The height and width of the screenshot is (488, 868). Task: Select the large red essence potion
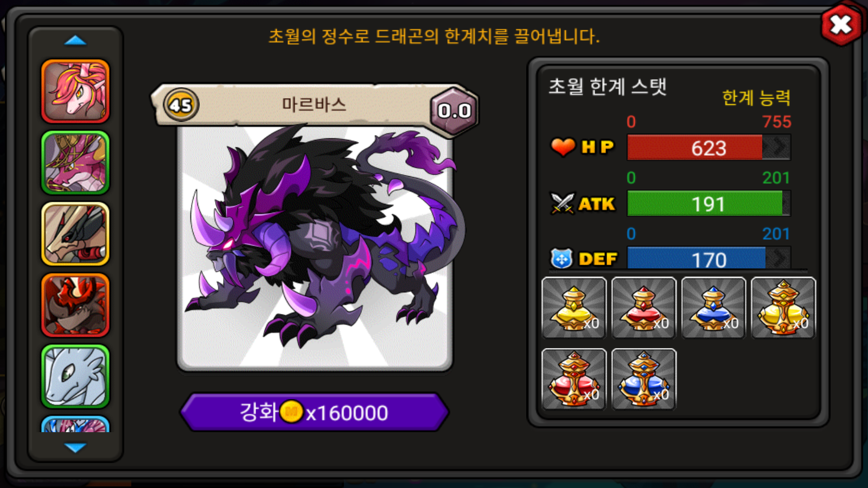574,379
